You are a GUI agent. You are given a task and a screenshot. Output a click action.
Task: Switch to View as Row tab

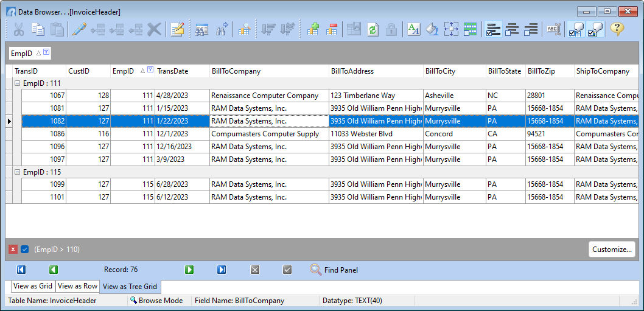click(77, 285)
